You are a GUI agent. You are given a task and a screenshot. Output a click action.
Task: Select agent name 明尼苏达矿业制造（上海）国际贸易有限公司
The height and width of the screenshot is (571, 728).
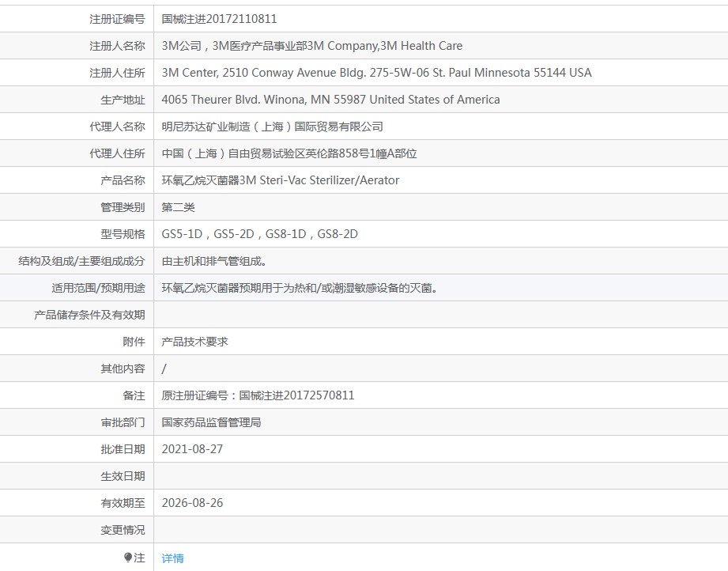point(272,127)
